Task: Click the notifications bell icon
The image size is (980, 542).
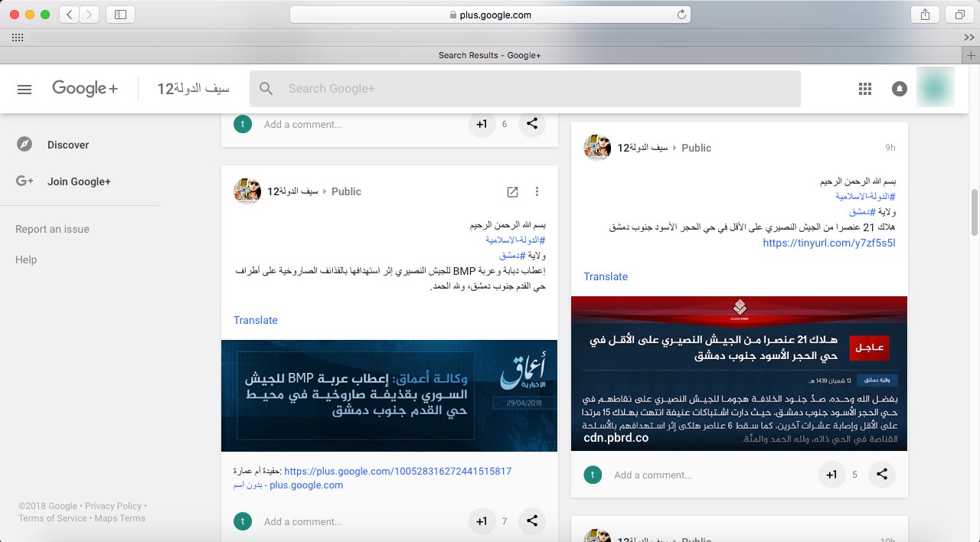Action: click(900, 89)
